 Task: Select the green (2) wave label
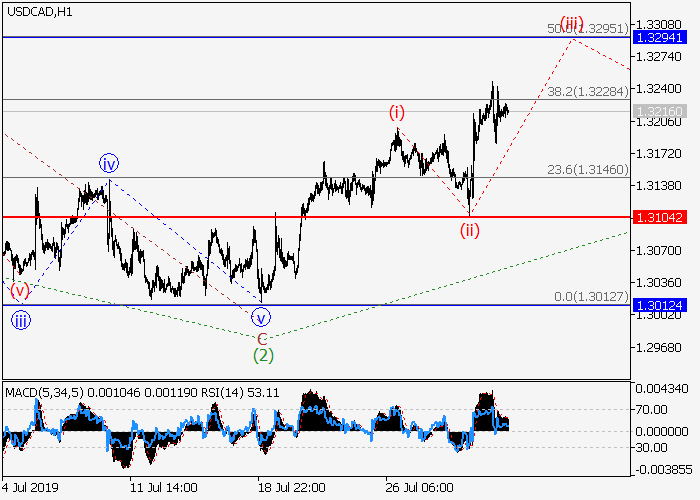[262, 354]
